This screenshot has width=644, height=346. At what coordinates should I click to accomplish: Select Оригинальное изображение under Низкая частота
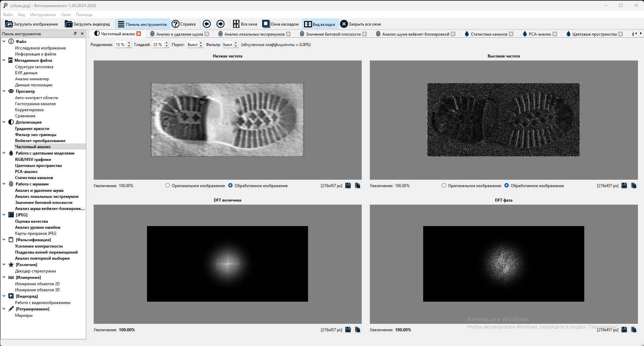point(168,185)
